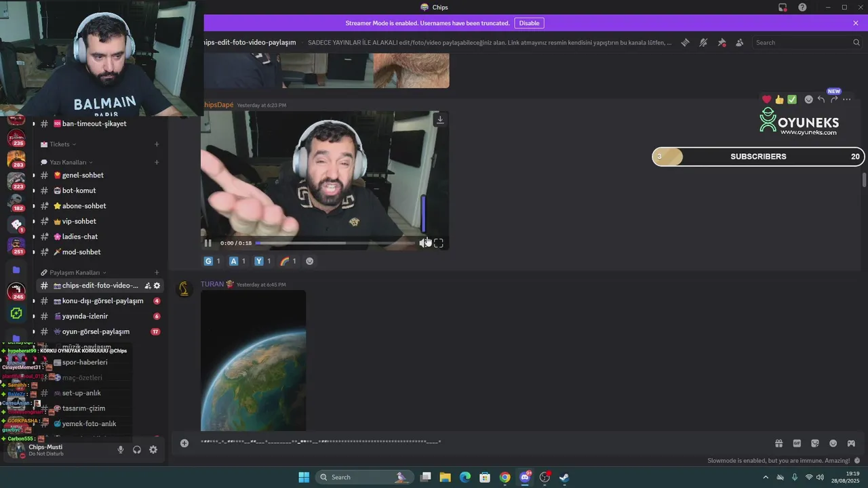Create invite for chips-edit-foto-video channel
Screen dimensions: 868x488
click(147, 286)
